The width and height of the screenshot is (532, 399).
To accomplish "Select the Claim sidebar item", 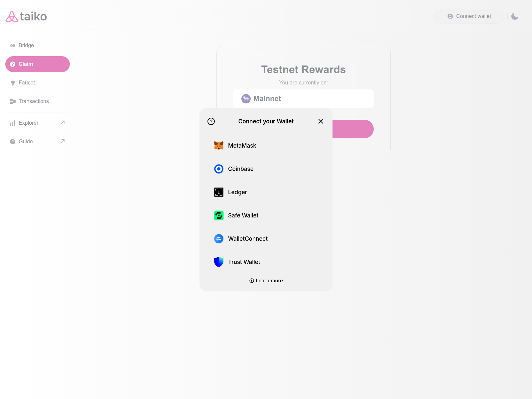I will click(38, 64).
